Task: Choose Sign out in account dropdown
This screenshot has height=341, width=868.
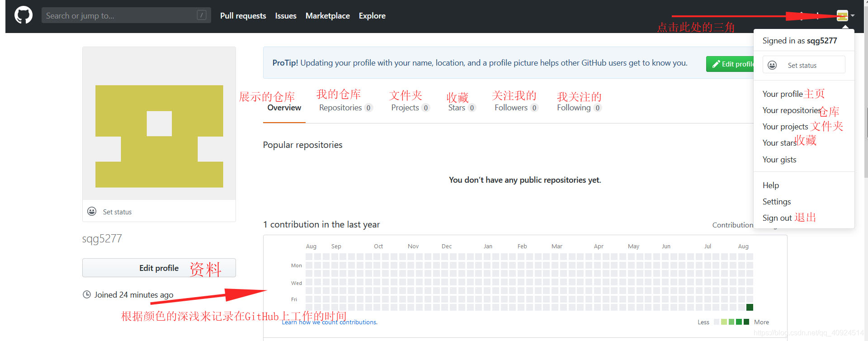Action: tap(777, 218)
